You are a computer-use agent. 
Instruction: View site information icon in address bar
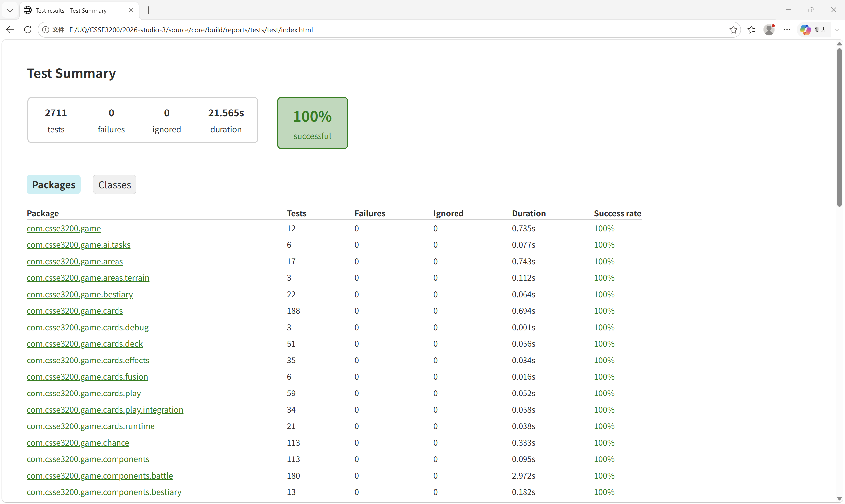[x=45, y=30]
